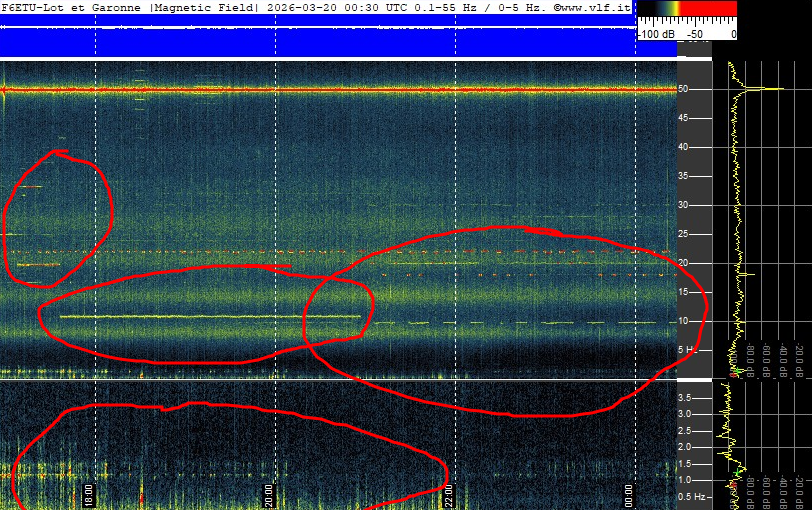The height and width of the screenshot is (510, 812).
Task: Click the 18:00 time marker
Action: coord(88,494)
